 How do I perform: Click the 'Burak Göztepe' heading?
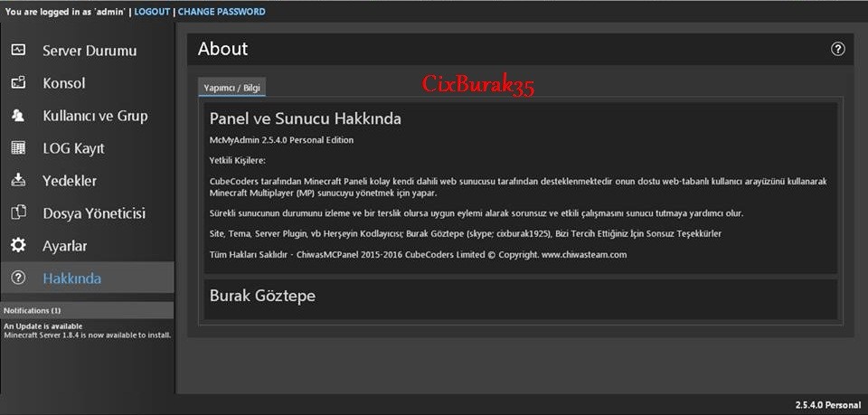(262, 296)
